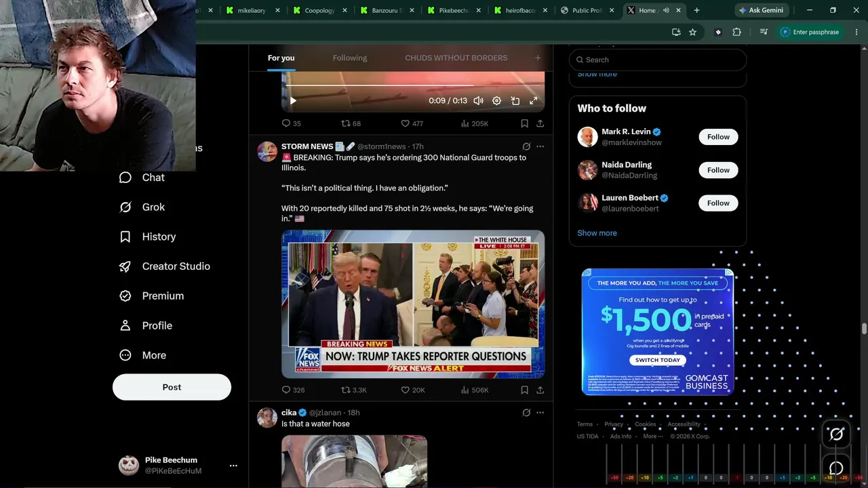Screen dimensions: 868x488
Task: Open the Accessibility footer link
Action: [684, 424]
